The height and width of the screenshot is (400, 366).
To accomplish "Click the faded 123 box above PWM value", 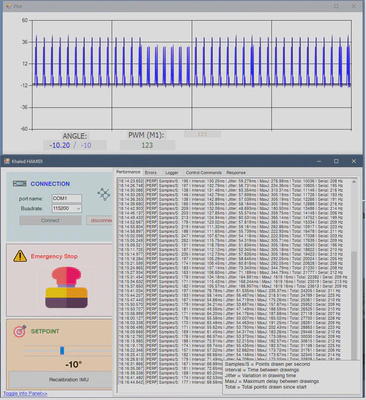I will tap(202, 134).
